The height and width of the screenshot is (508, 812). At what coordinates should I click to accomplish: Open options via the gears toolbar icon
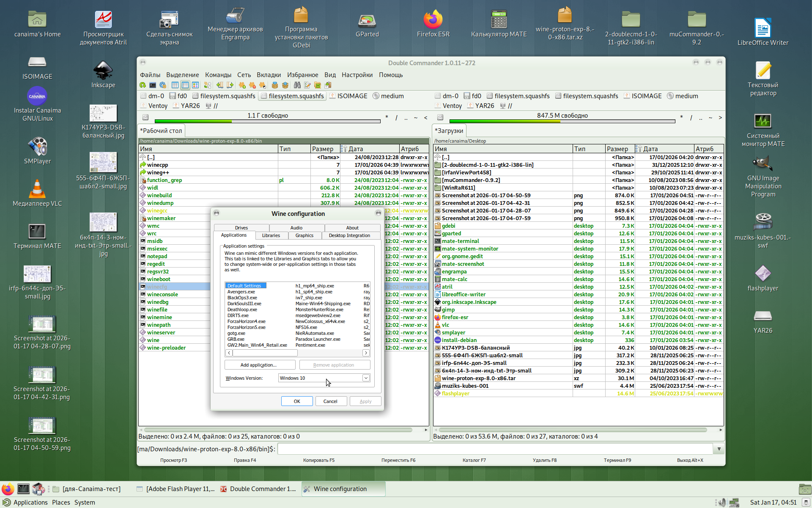(x=163, y=85)
